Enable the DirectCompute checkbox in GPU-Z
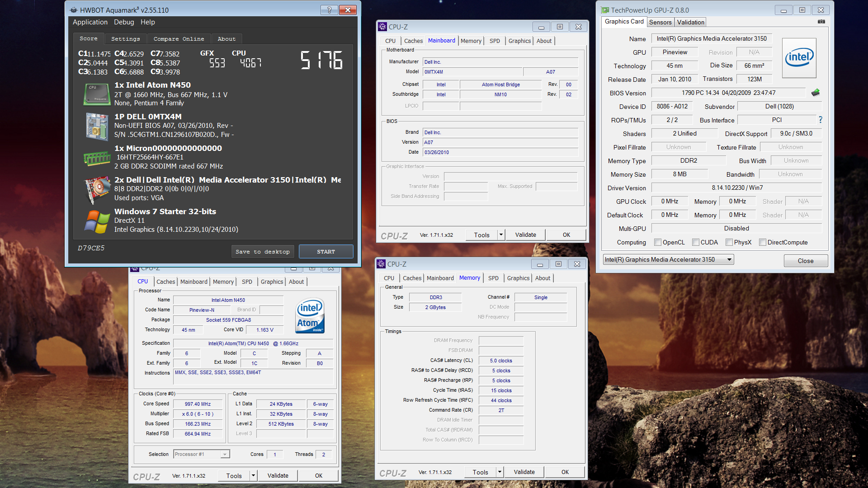This screenshot has height=488, width=868. [x=763, y=242]
